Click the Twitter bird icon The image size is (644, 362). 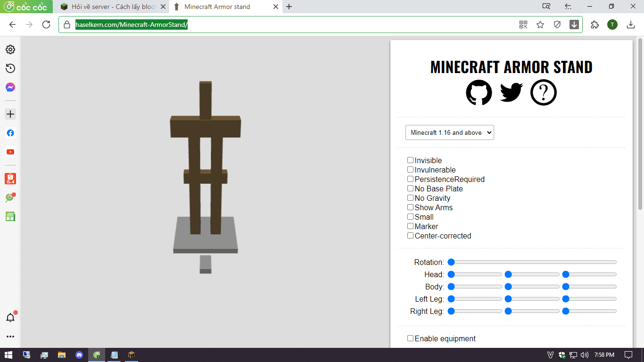tap(512, 92)
